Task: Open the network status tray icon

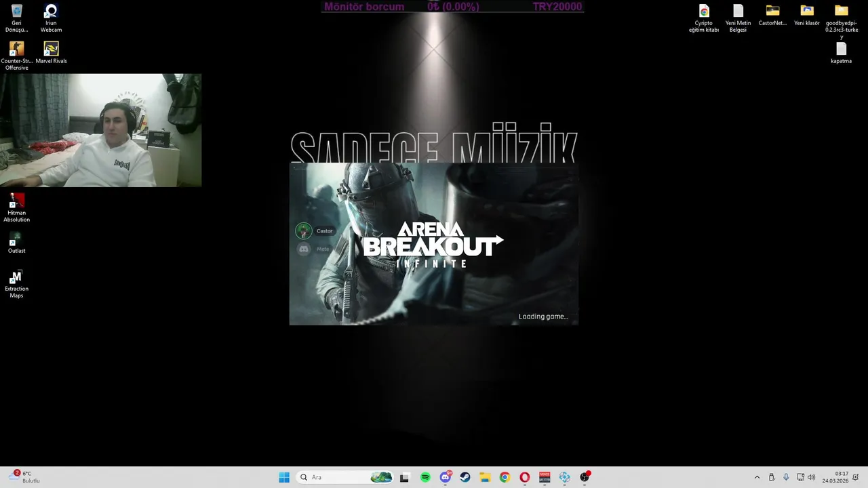Action: pos(800,477)
